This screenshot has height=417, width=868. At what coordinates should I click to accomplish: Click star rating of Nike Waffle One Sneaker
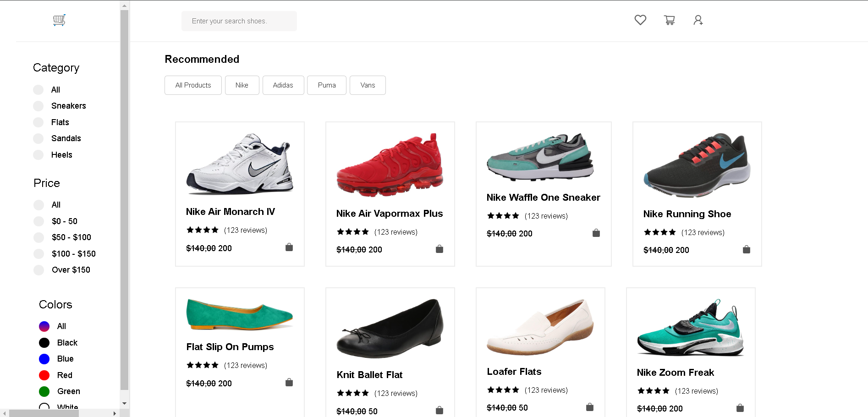tap(503, 216)
